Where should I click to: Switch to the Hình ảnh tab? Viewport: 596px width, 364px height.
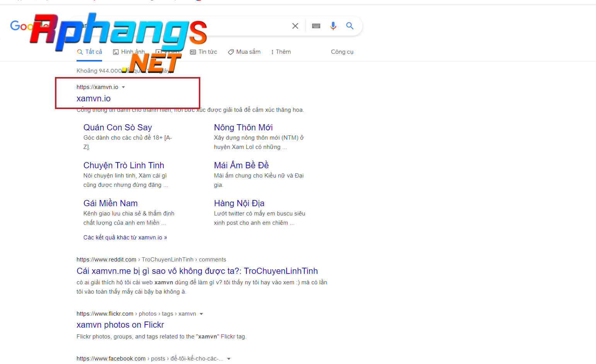[x=129, y=52]
